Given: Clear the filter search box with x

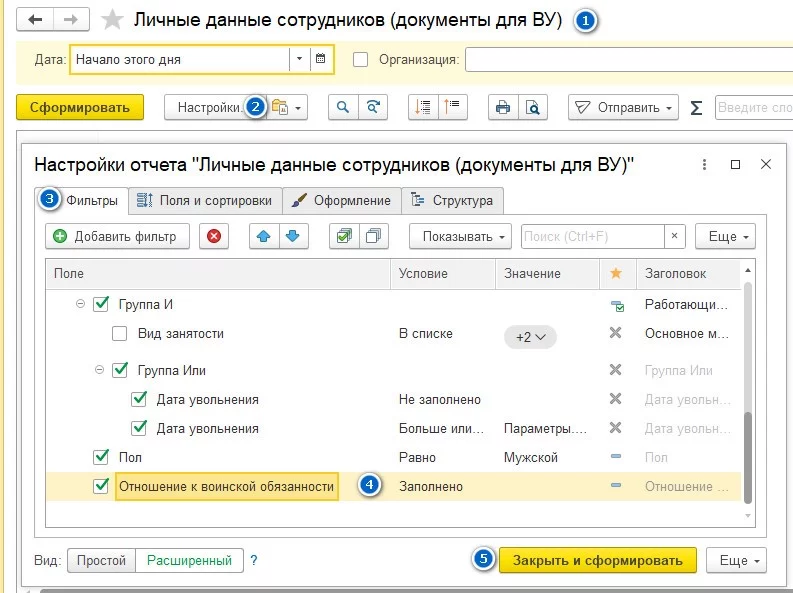Looking at the screenshot, I should click(674, 236).
